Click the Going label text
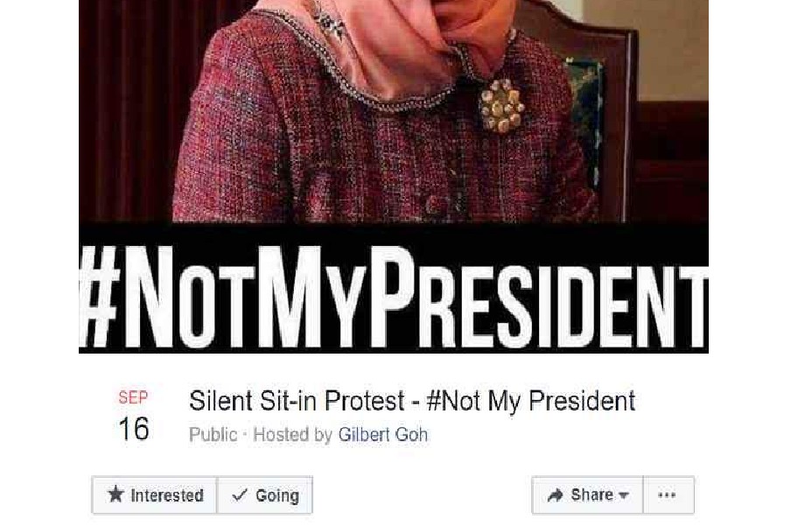This screenshot has height=526, width=812. click(277, 496)
